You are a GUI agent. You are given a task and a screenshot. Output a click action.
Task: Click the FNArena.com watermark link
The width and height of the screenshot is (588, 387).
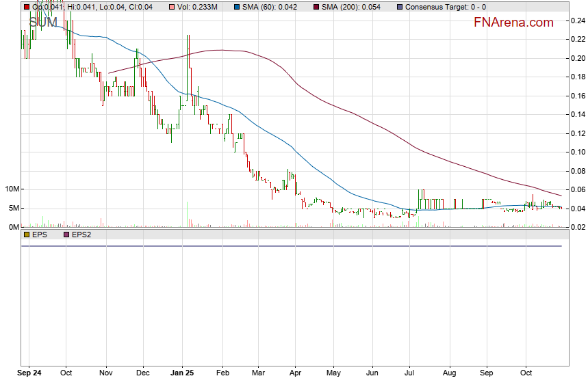click(513, 23)
